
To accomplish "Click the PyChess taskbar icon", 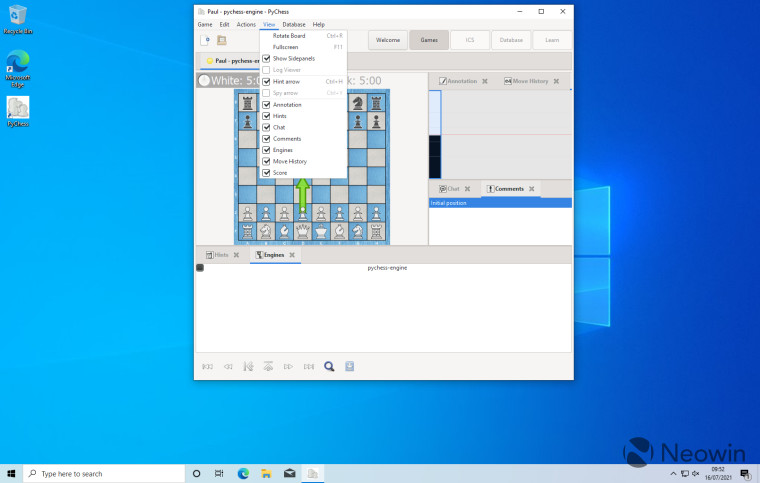I will (313, 473).
